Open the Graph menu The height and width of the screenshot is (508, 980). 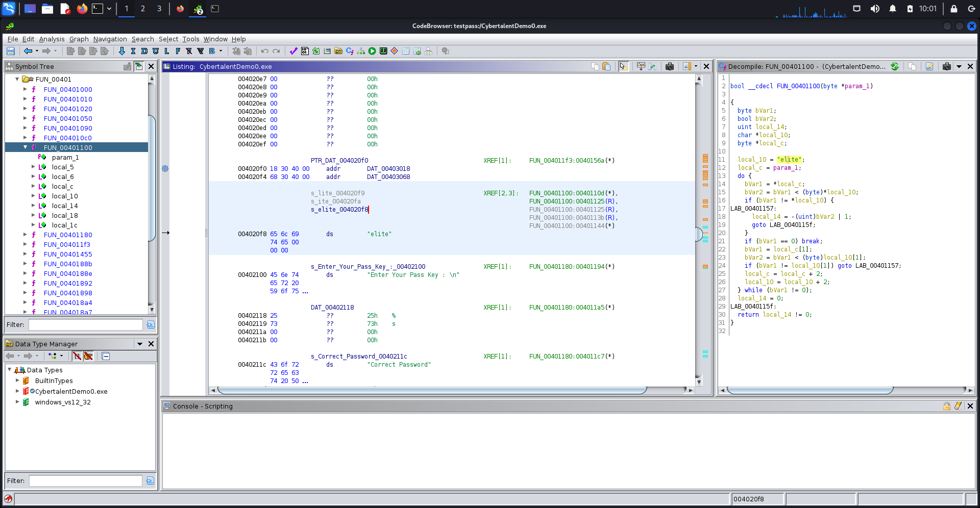pos(79,39)
